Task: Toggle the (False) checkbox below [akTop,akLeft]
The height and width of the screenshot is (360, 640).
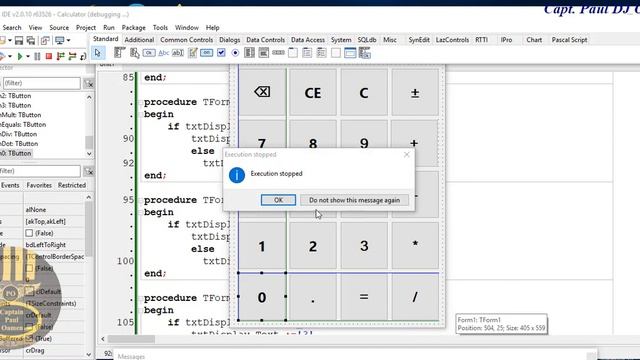Action: coord(29,233)
